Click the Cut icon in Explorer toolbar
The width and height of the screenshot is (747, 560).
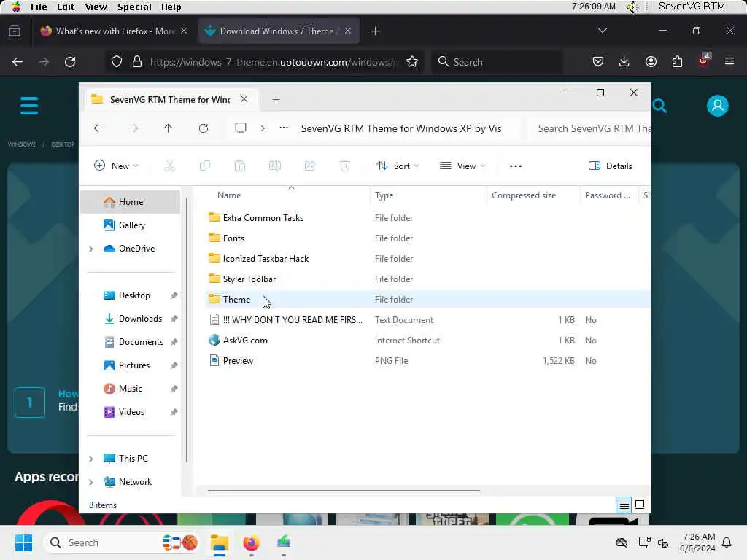(169, 166)
